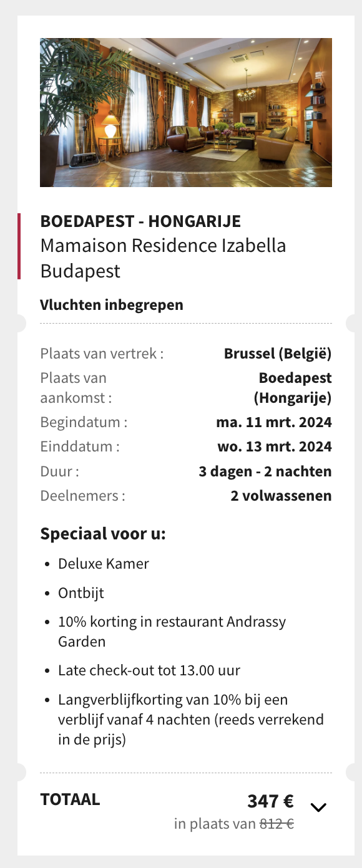Select the Deluxe Kamer list item

point(104,564)
